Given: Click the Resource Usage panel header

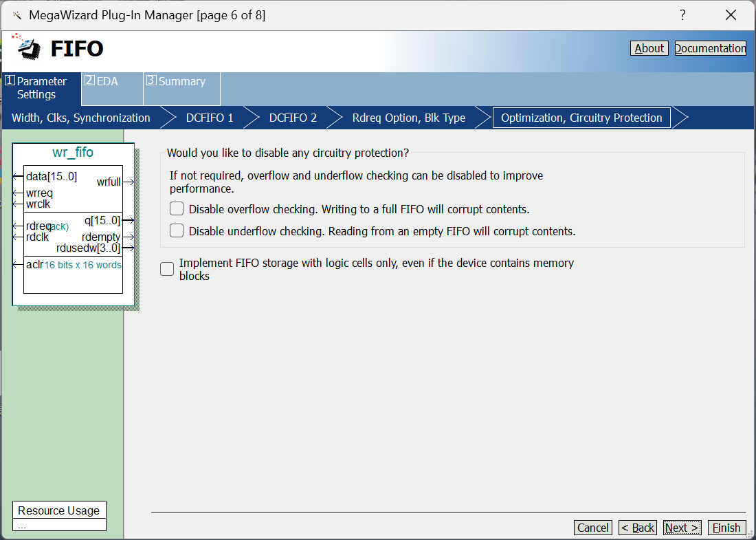Looking at the screenshot, I should [59, 510].
